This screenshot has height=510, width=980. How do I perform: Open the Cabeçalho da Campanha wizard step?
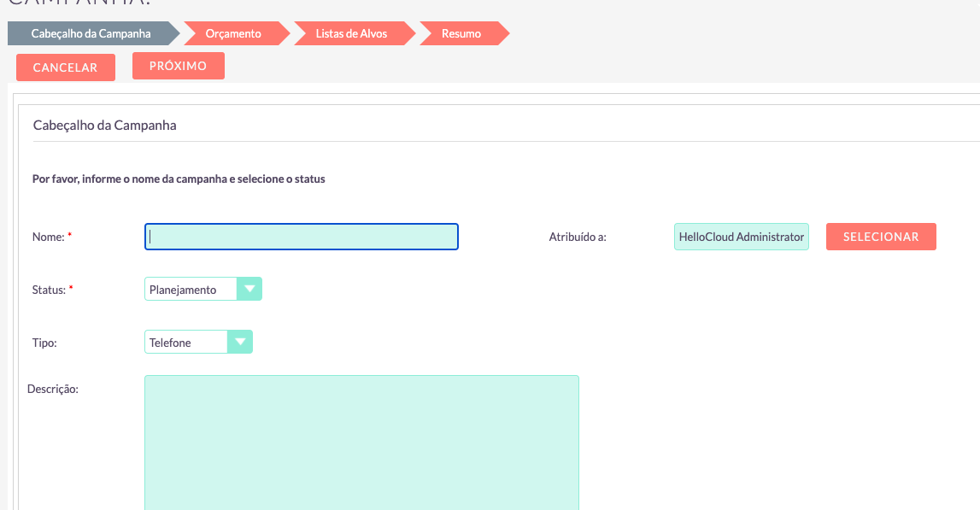pos(91,34)
